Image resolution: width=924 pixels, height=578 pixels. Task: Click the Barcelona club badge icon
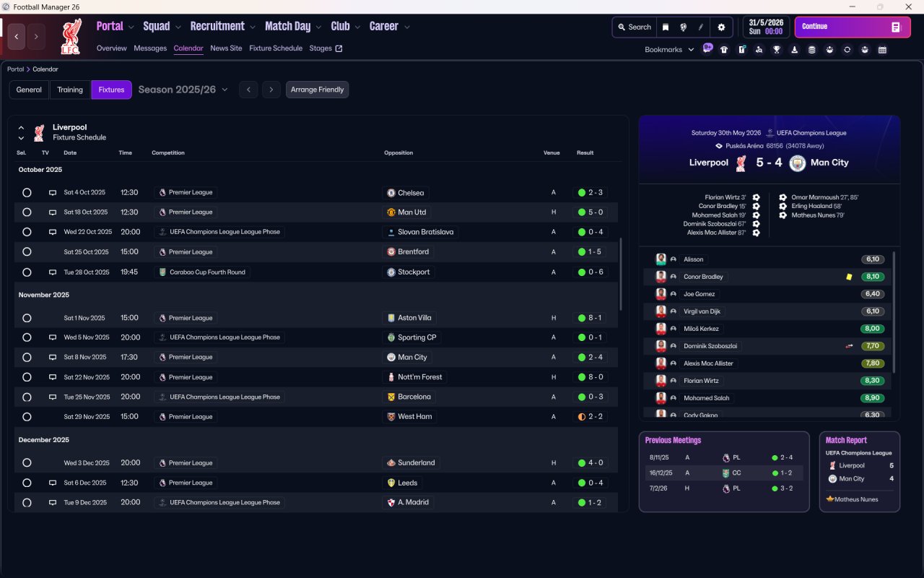click(391, 397)
